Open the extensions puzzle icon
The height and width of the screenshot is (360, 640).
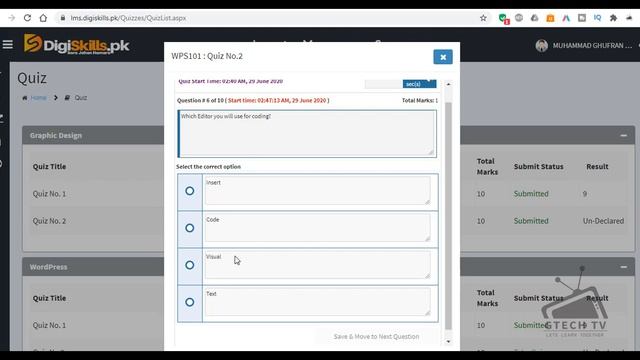[613, 18]
